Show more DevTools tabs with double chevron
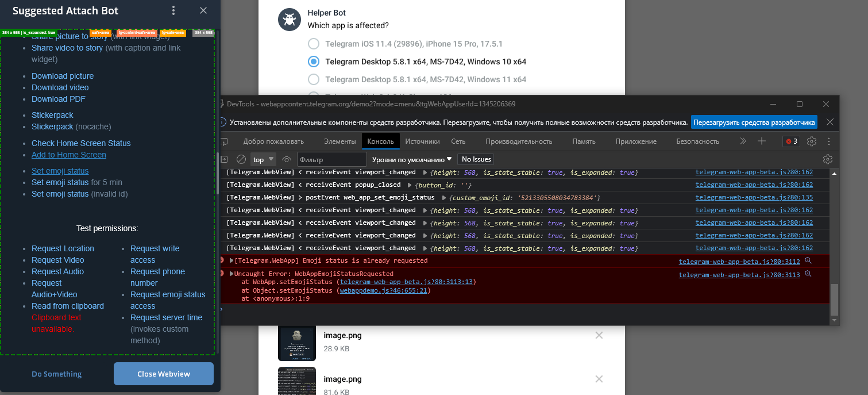This screenshot has height=395, width=868. click(743, 141)
